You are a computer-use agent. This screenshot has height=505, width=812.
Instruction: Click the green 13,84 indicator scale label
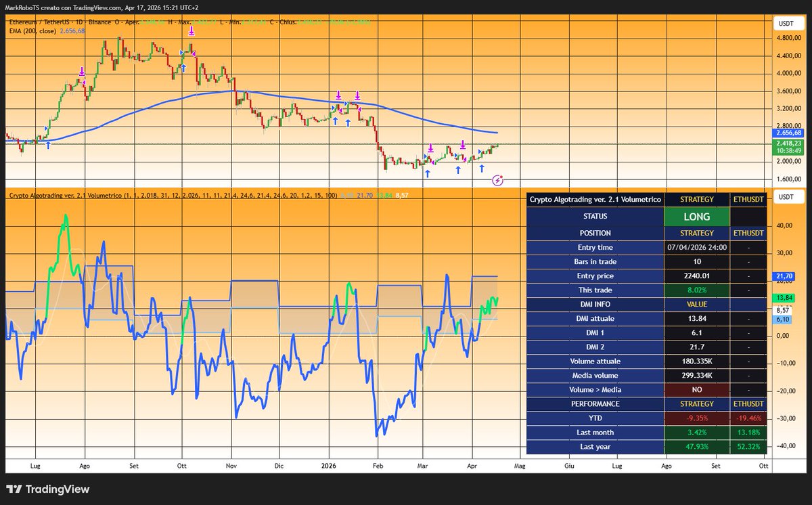click(784, 298)
